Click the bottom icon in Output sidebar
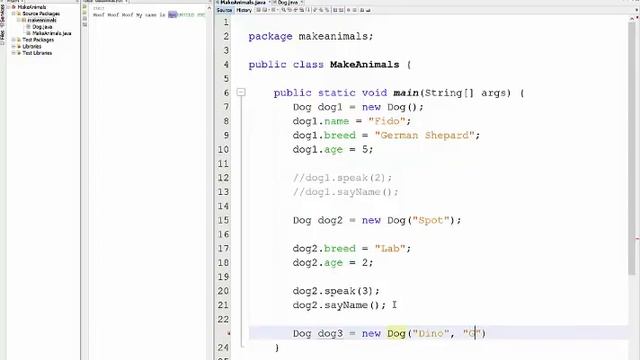640x360 pixels. click(84, 24)
